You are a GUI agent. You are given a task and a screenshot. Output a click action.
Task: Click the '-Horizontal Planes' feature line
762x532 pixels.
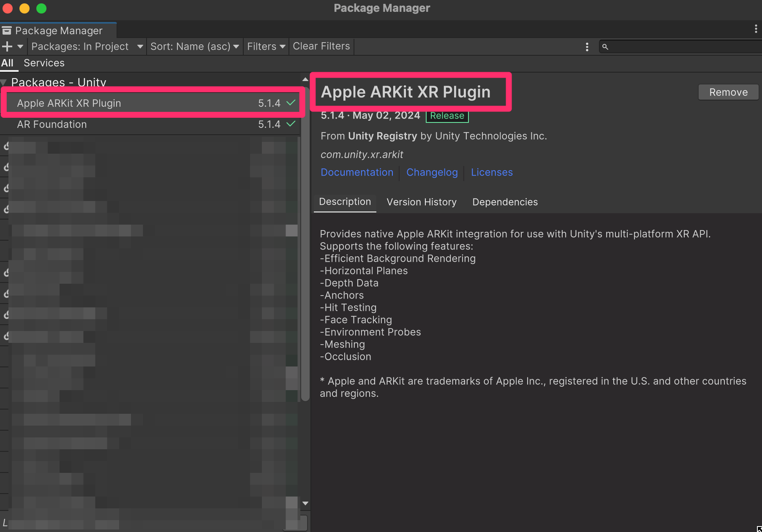coord(364,271)
